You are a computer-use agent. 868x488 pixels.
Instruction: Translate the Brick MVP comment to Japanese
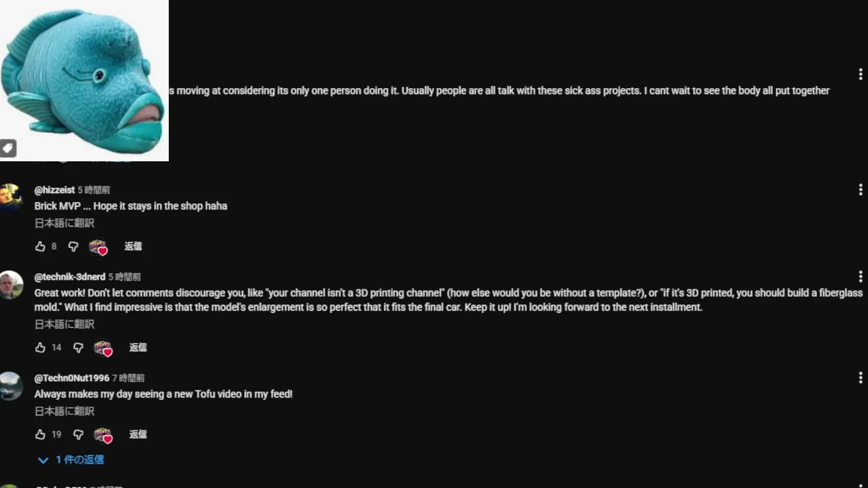click(x=64, y=223)
